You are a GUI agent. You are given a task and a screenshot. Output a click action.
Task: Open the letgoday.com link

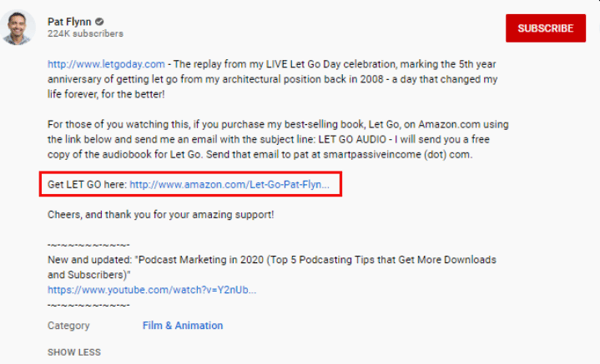click(106, 64)
